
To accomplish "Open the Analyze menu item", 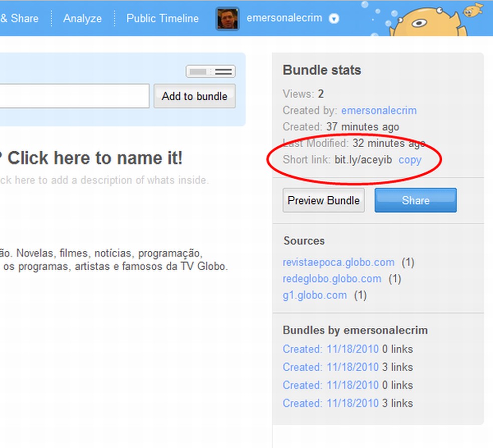I will pyautogui.click(x=82, y=19).
